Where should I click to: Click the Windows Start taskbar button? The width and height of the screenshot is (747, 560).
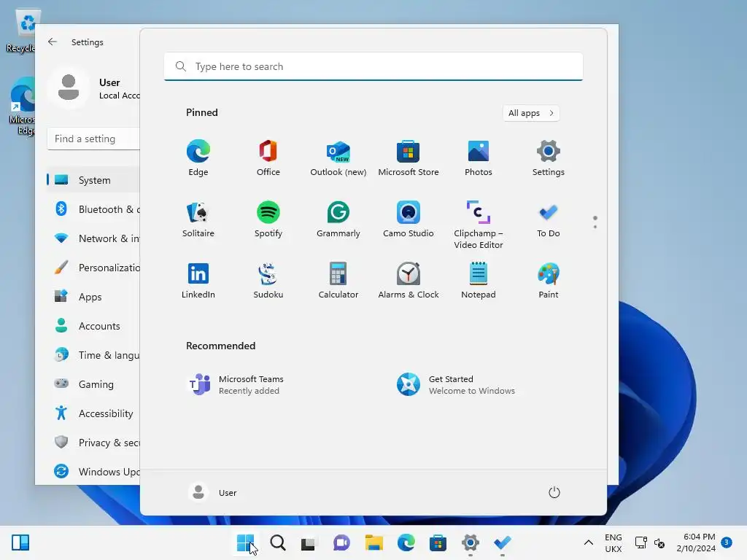(246, 542)
